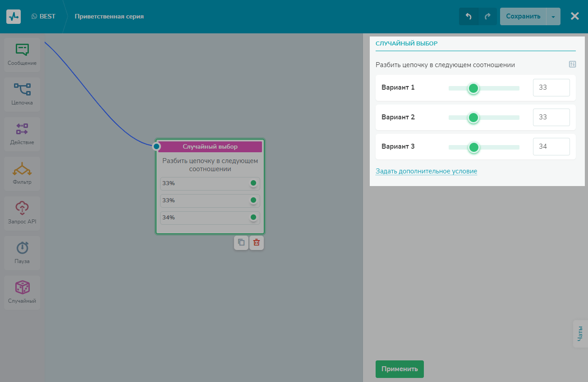Click the Приветственная серия breadcrumb
588x382 pixels.
click(109, 17)
